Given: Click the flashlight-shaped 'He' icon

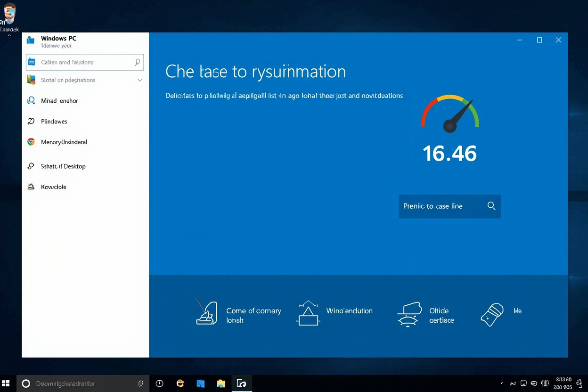Looking at the screenshot, I should pyautogui.click(x=492, y=315).
